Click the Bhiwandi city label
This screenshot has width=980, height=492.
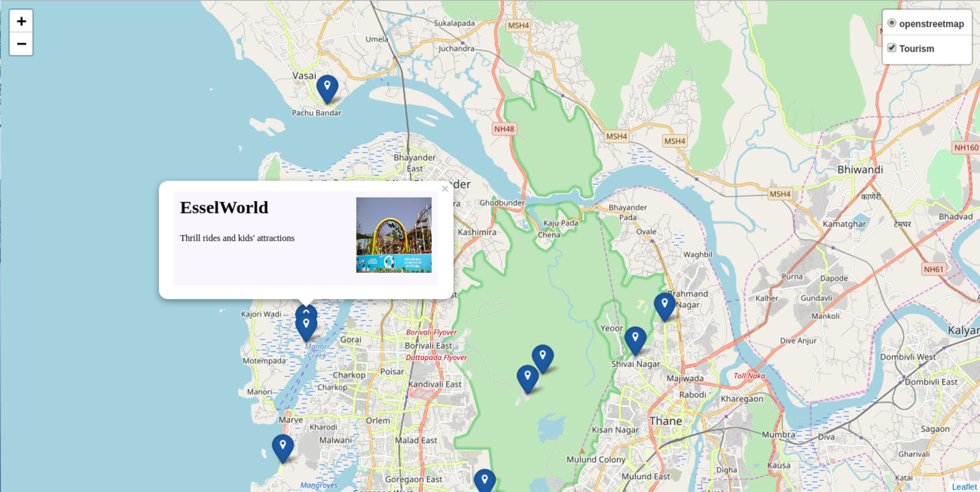coord(860,170)
